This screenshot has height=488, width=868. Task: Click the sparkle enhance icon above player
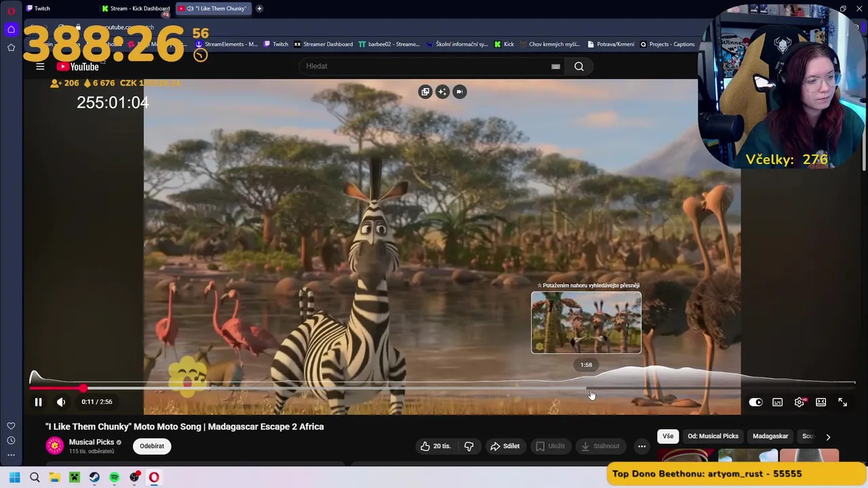[442, 91]
